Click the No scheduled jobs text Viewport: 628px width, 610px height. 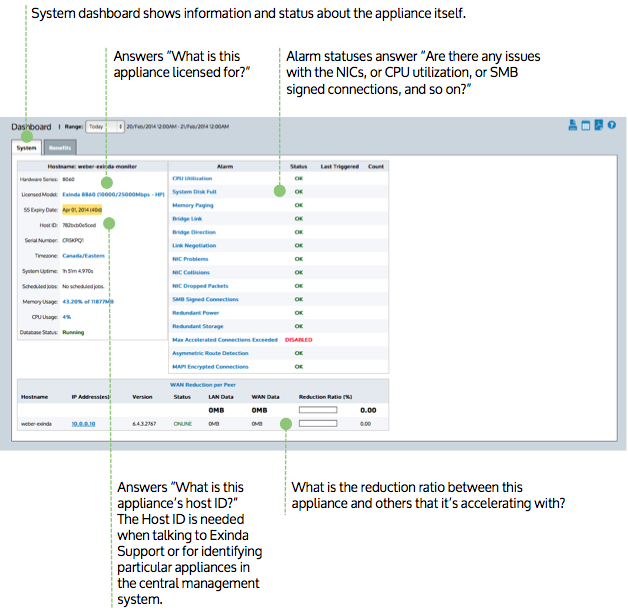(83, 286)
